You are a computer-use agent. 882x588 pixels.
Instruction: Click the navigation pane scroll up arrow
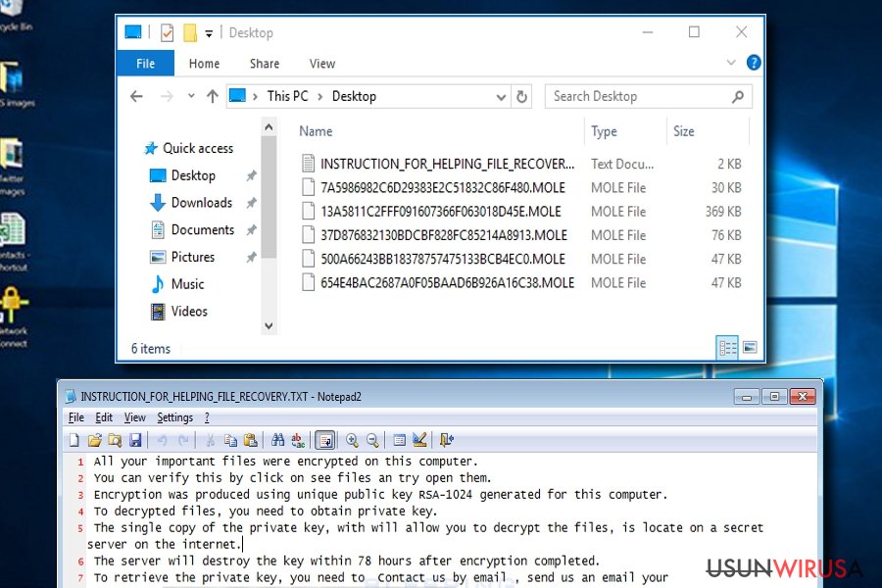[x=269, y=127]
